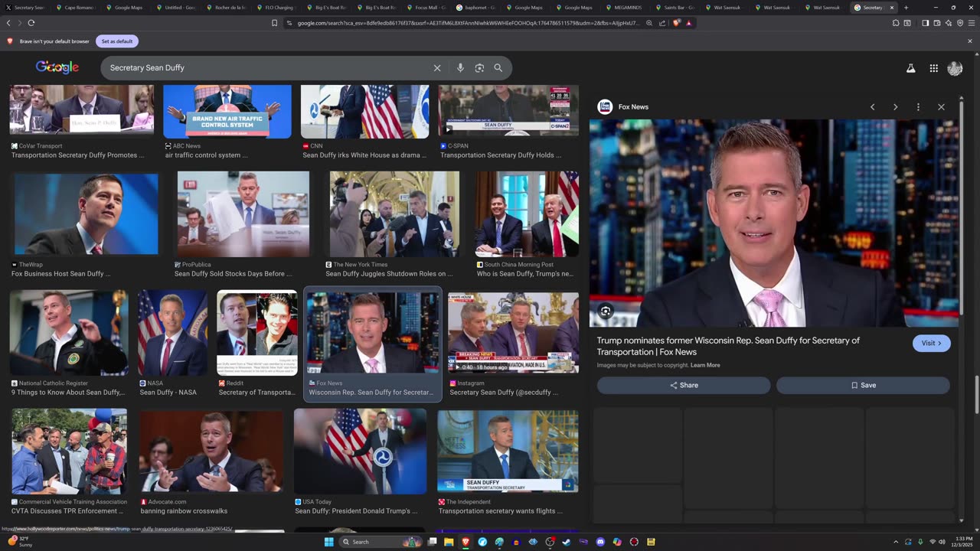Clear the search box with the X icon
The image size is (980, 551).
click(x=437, y=68)
